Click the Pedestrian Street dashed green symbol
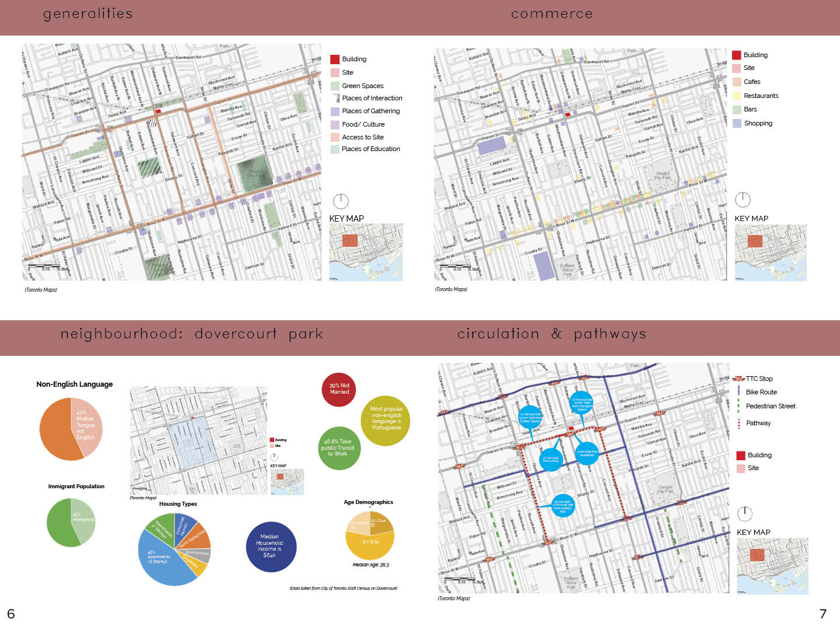 [x=738, y=406]
